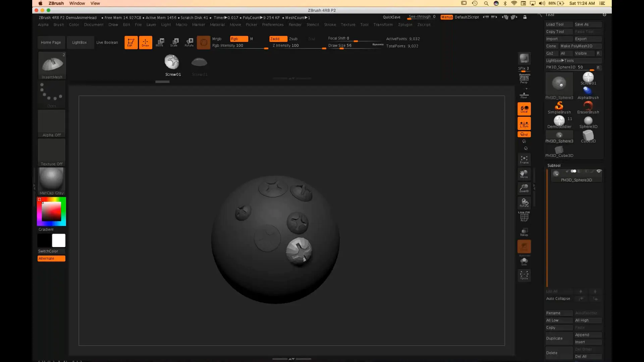Select the Cube3D tool

588,136
